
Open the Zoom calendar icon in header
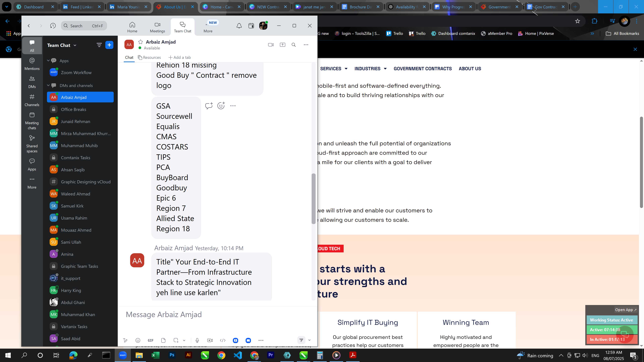point(251,26)
